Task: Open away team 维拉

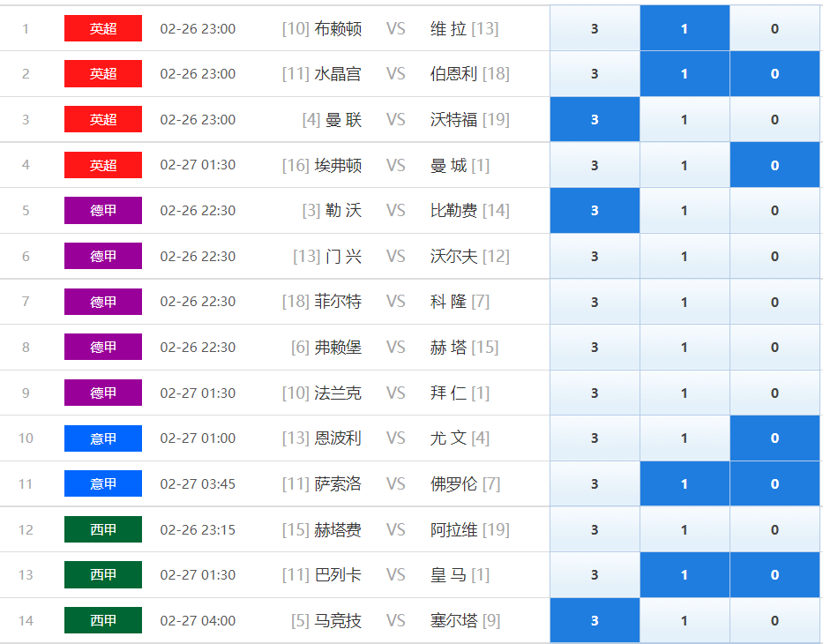Action: point(448,28)
